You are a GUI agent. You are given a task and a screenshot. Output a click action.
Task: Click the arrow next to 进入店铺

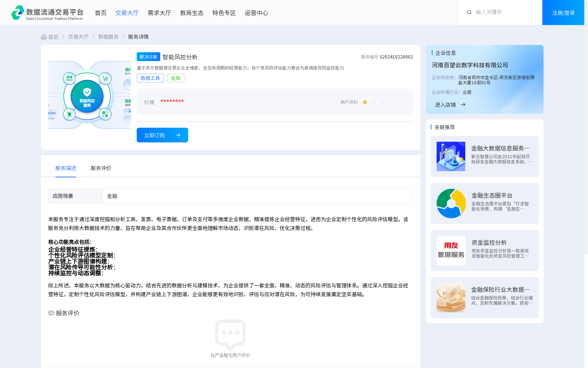coord(463,105)
